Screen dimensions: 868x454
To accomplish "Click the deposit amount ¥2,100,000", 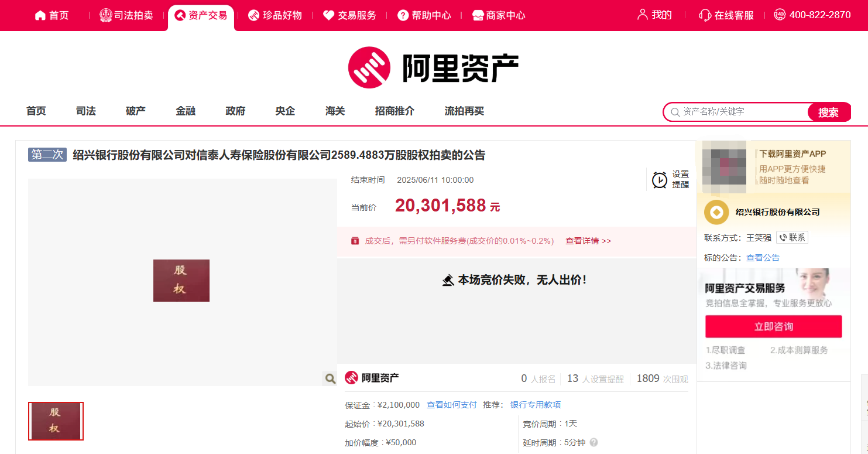I will 399,405.
